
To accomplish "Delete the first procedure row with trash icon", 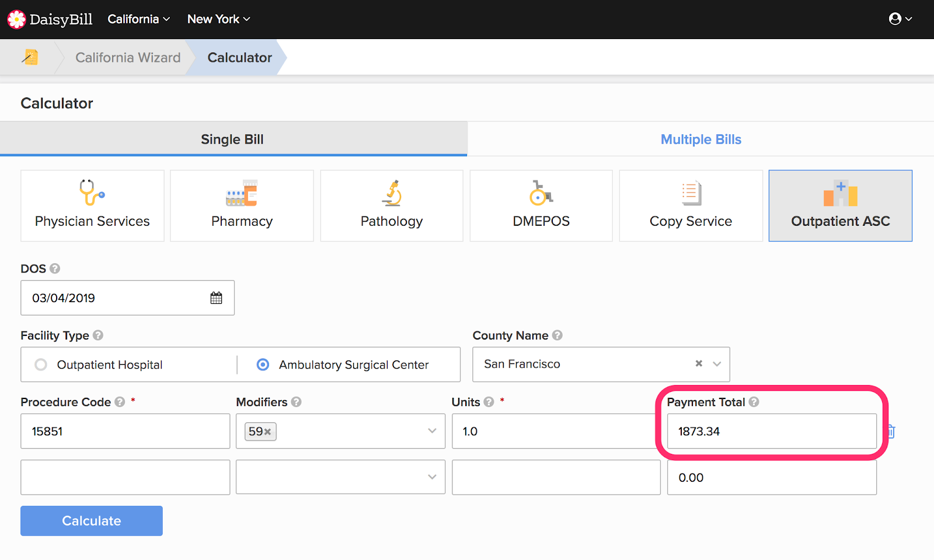I will [891, 432].
